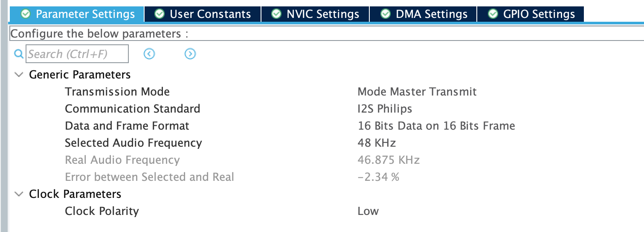Click Parameter Settings green check icon

point(26,14)
